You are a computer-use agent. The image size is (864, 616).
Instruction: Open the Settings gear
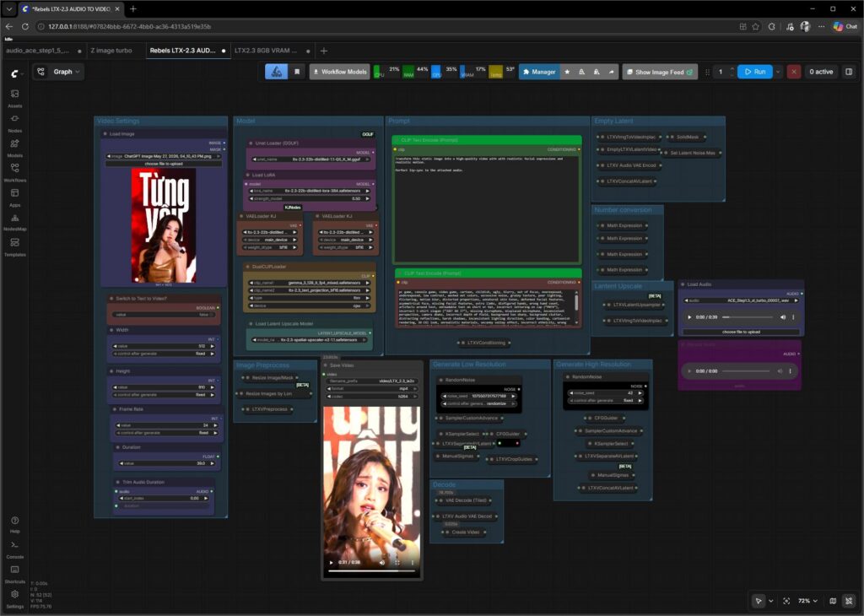click(x=15, y=598)
